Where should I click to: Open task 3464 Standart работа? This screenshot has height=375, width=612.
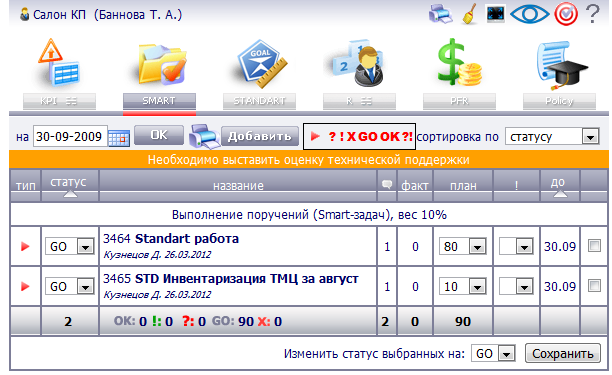pos(171,238)
